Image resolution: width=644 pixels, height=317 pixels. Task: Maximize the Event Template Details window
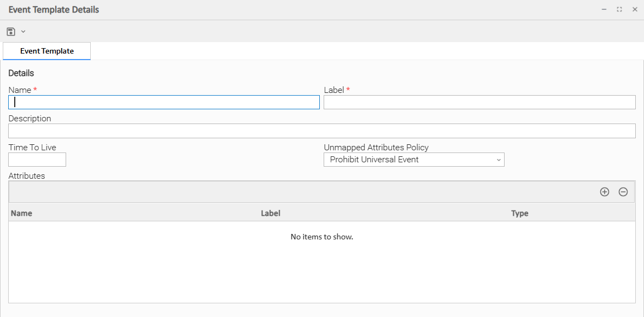pos(619,9)
